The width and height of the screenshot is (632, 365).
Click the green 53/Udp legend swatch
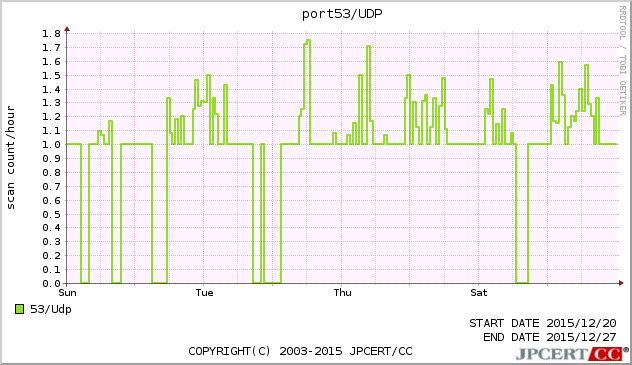point(19,309)
